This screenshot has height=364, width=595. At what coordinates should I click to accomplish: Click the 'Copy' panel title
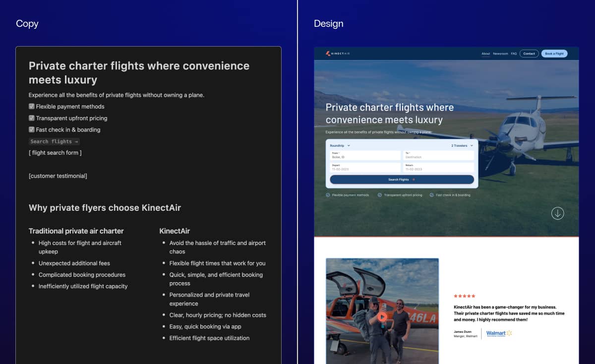27,23
